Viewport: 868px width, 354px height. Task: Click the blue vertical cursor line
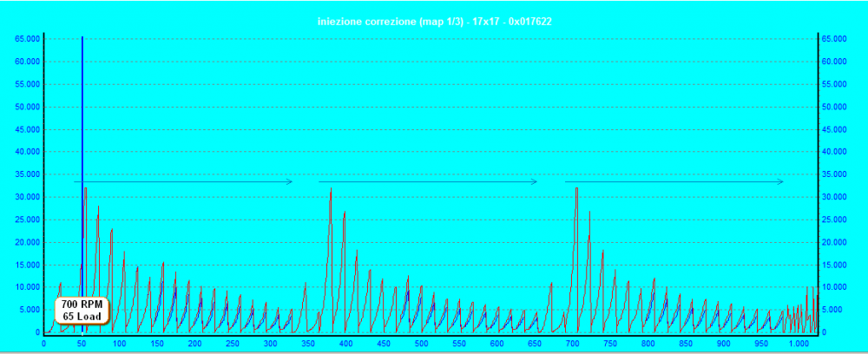82,186
